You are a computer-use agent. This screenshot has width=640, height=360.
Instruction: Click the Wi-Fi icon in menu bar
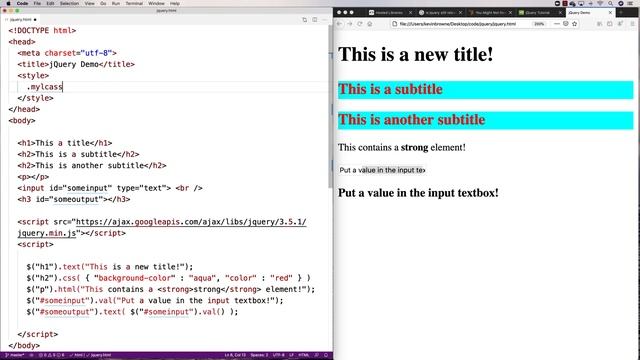pyautogui.click(x=600, y=3)
